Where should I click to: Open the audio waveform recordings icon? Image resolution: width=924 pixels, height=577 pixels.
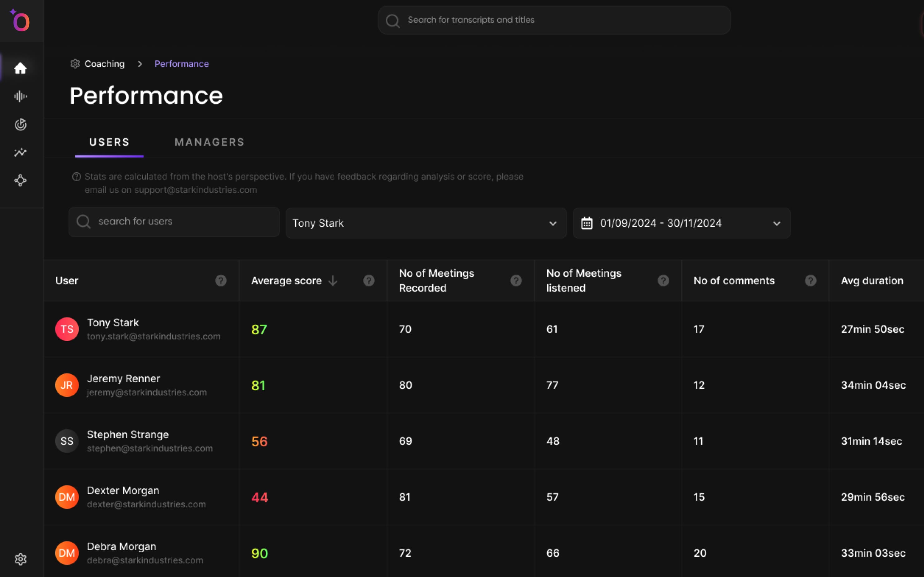(20, 96)
